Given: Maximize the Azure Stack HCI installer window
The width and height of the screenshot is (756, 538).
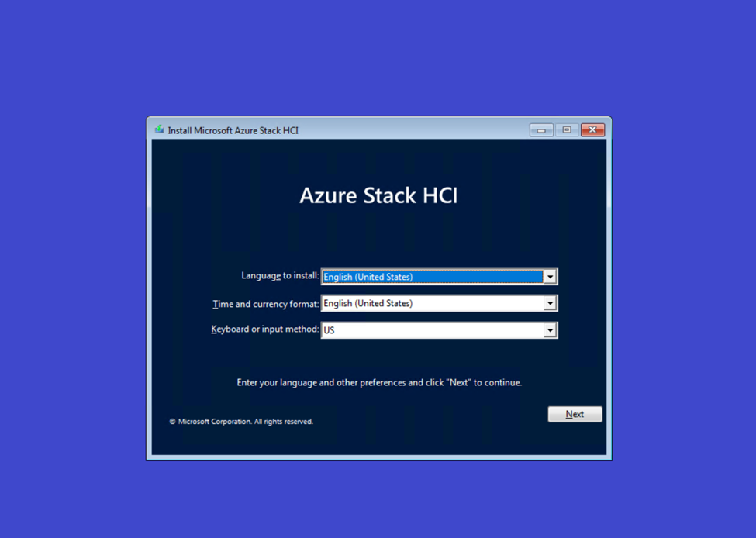Looking at the screenshot, I should [x=567, y=129].
